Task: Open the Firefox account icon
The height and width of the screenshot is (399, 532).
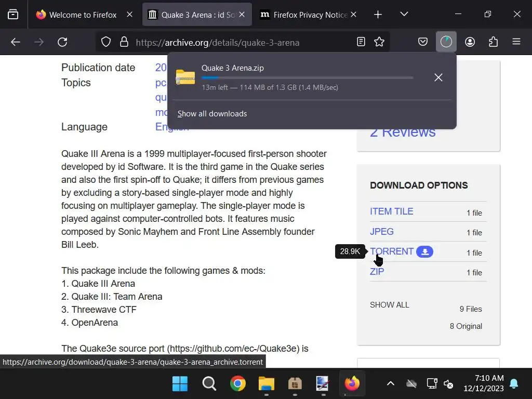Action: click(x=470, y=42)
